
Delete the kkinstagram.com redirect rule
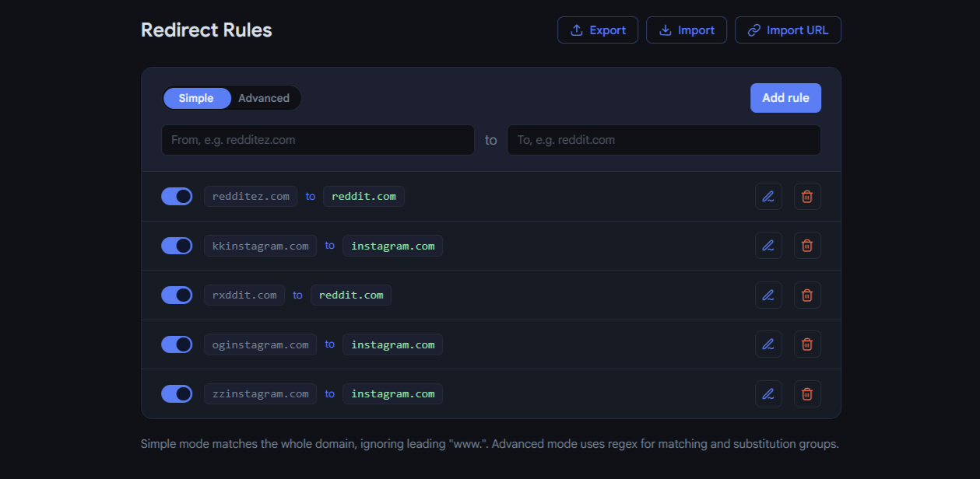tap(807, 246)
